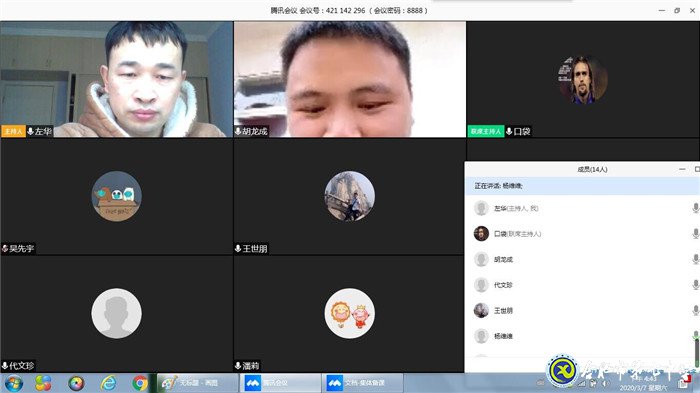Image resolution: width=700 pixels, height=393 pixels.
Task: Select 代文珍 name in members list
Action: 503,285
